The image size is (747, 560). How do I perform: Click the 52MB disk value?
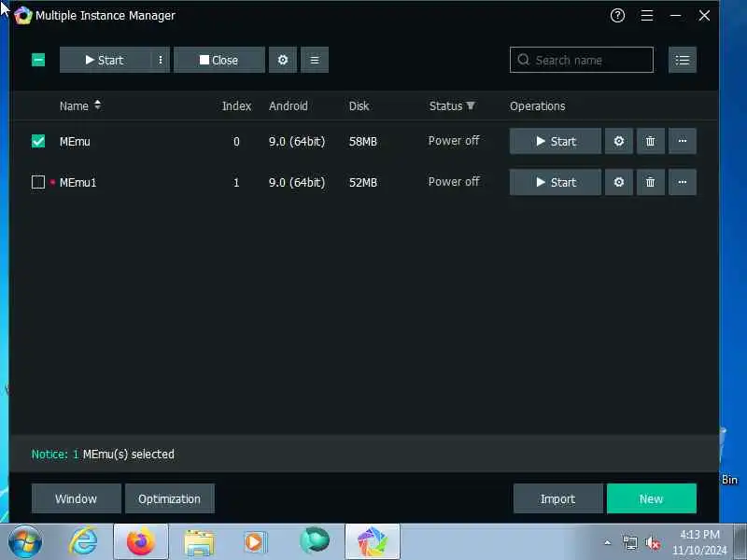(x=363, y=182)
